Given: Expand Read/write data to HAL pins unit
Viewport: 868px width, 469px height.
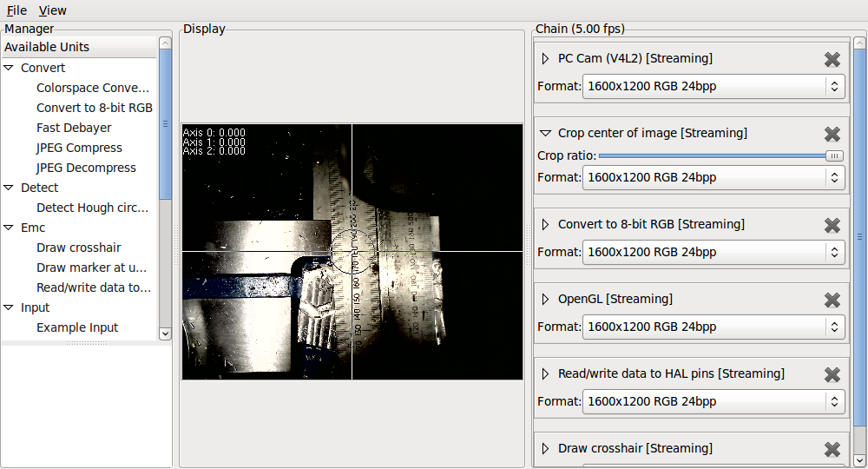Looking at the screenshot, I should click(x=545, y=374).
